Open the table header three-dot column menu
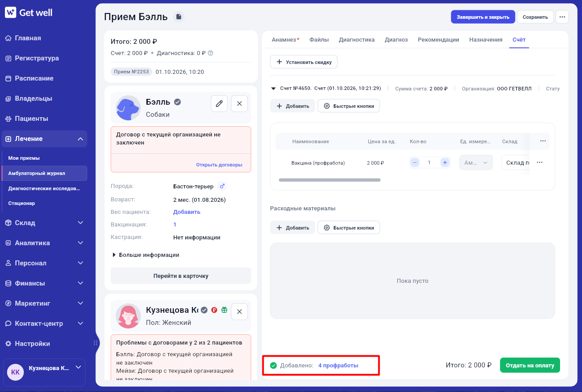This screenshot has width=582, height=392. [x=543, y=141]
